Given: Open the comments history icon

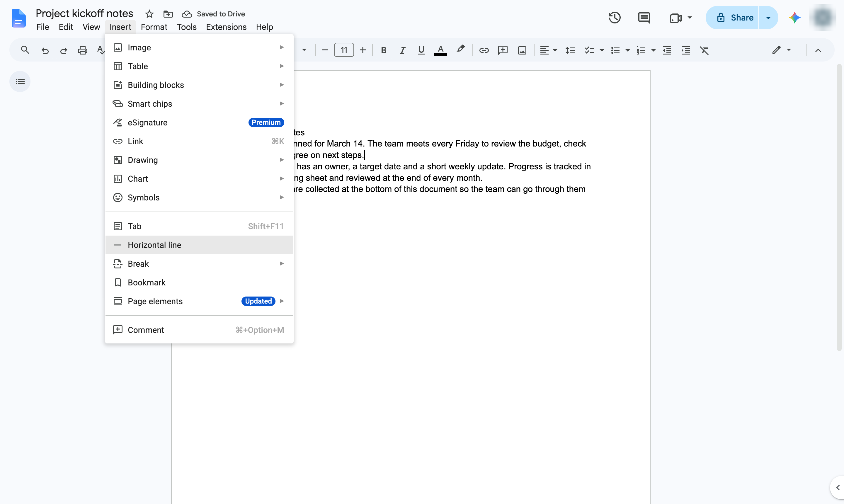Looking at the screenshot, I should 644,18.
